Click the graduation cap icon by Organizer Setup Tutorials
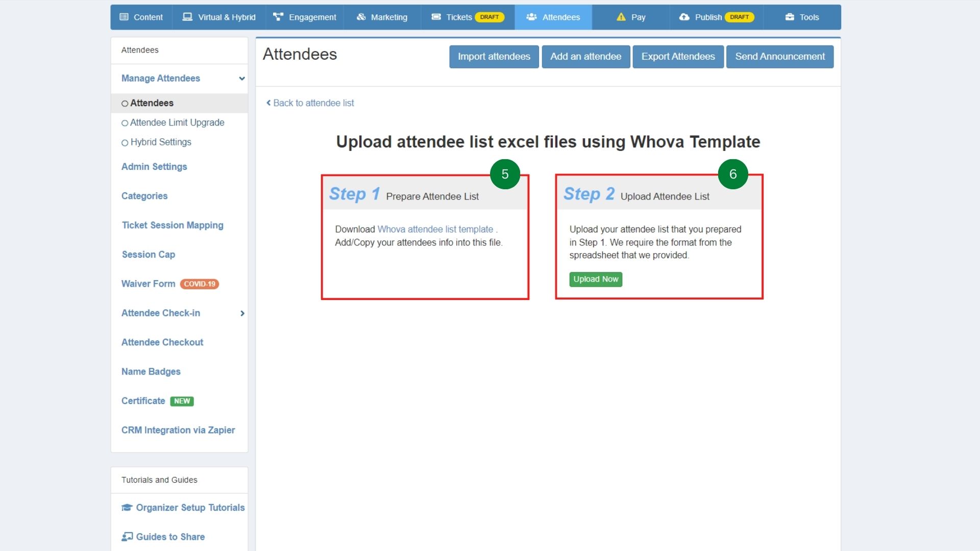 point(127,508)
